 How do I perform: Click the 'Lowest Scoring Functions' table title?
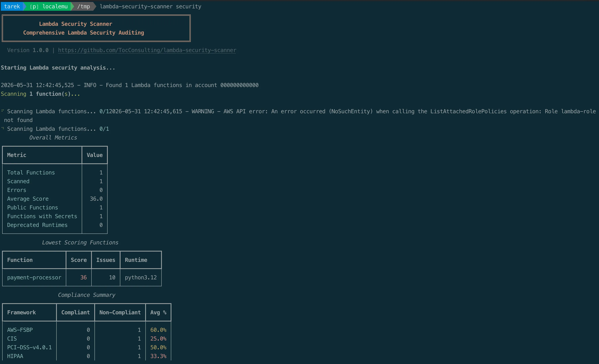80,242
